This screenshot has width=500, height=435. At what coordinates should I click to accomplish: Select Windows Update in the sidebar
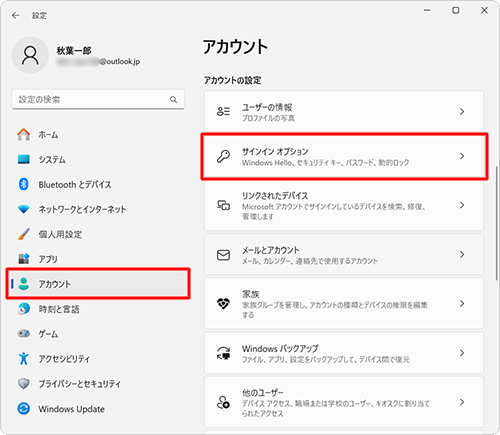click(x=98, y=409)
